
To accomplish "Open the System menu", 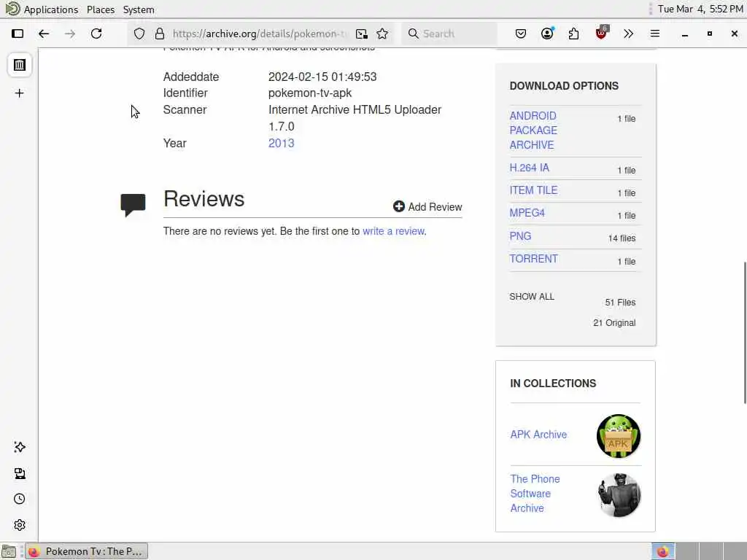I will (x=139, y=9).
